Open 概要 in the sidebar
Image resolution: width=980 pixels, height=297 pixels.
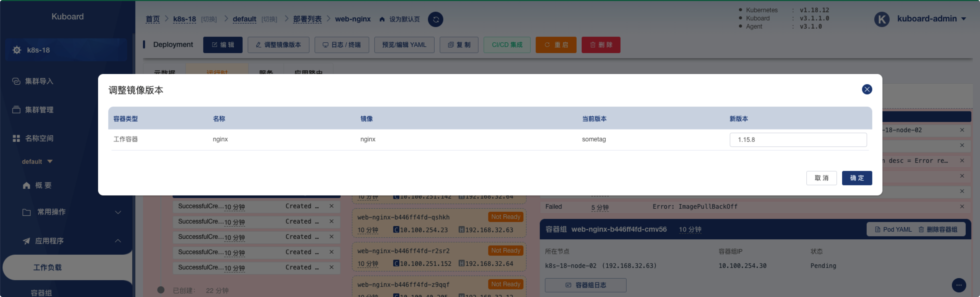[x=43, y=185]
